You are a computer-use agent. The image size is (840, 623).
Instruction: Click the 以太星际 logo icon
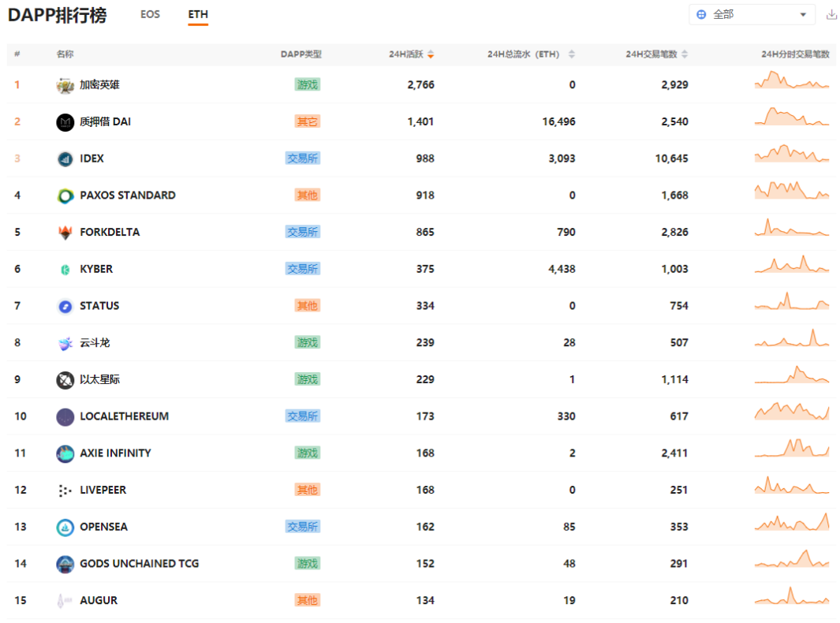(x=65, y=380)
